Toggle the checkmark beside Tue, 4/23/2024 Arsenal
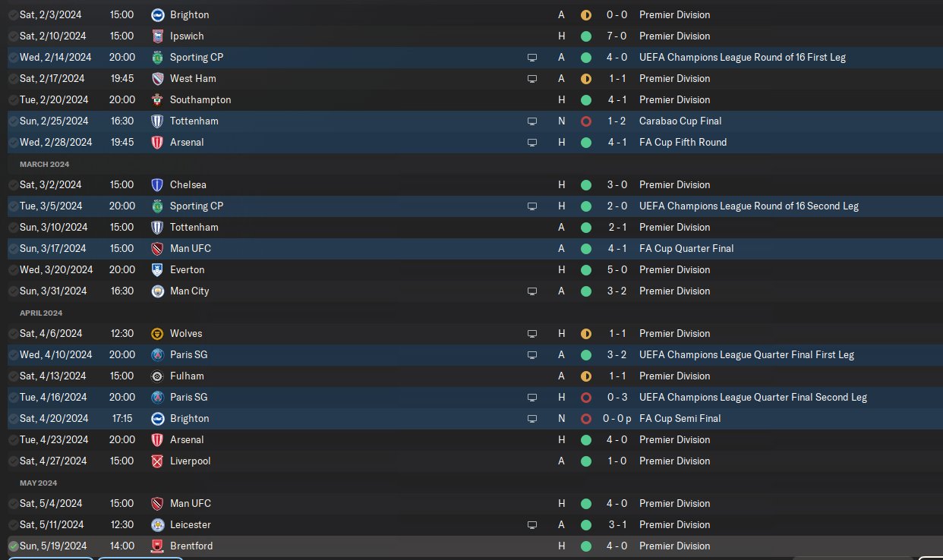943x560 pixels. coord(13,440)
